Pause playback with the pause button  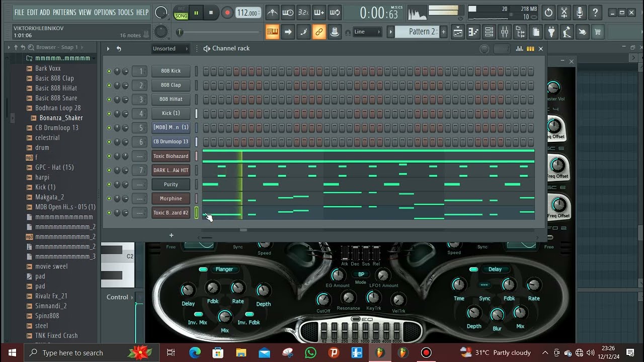click(196, 13)
